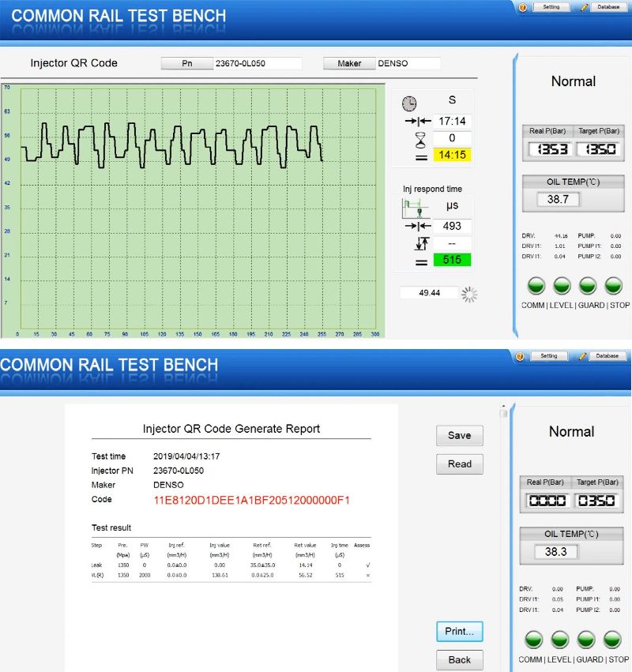
Task: Click the converging arrows icon beside 493
Action: (x=418, y=226)
